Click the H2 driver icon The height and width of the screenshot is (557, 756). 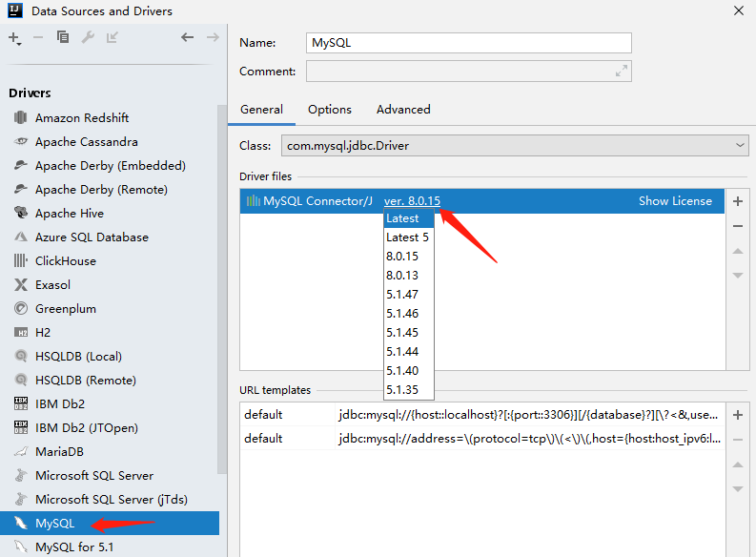(x=20, y=332)
